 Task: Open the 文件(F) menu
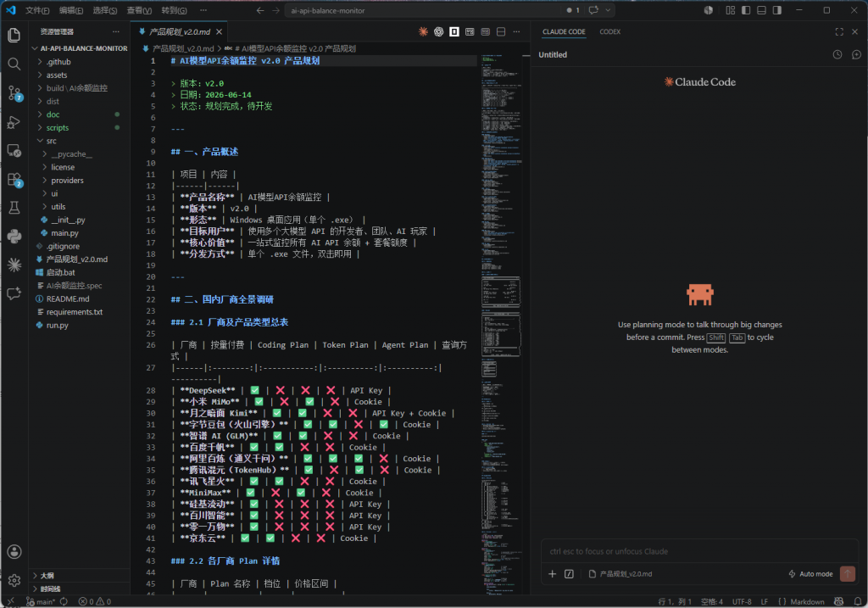click(x=37, y=10)
